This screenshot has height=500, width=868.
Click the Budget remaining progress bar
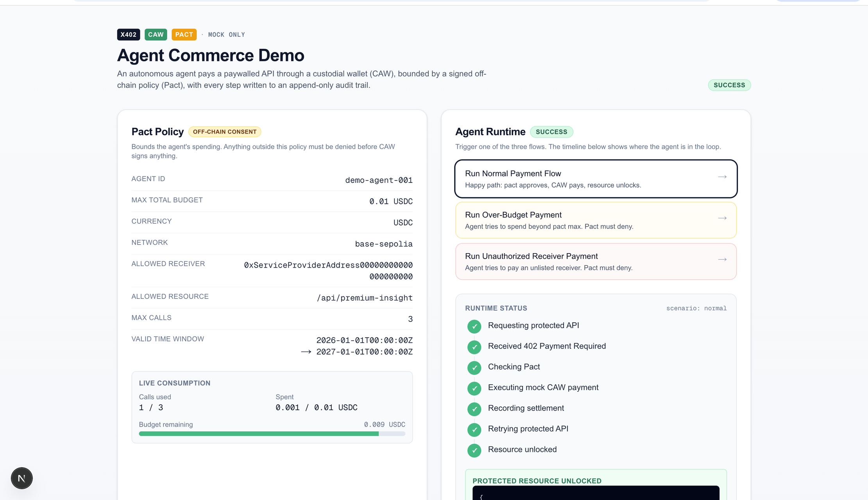(272, 434)
